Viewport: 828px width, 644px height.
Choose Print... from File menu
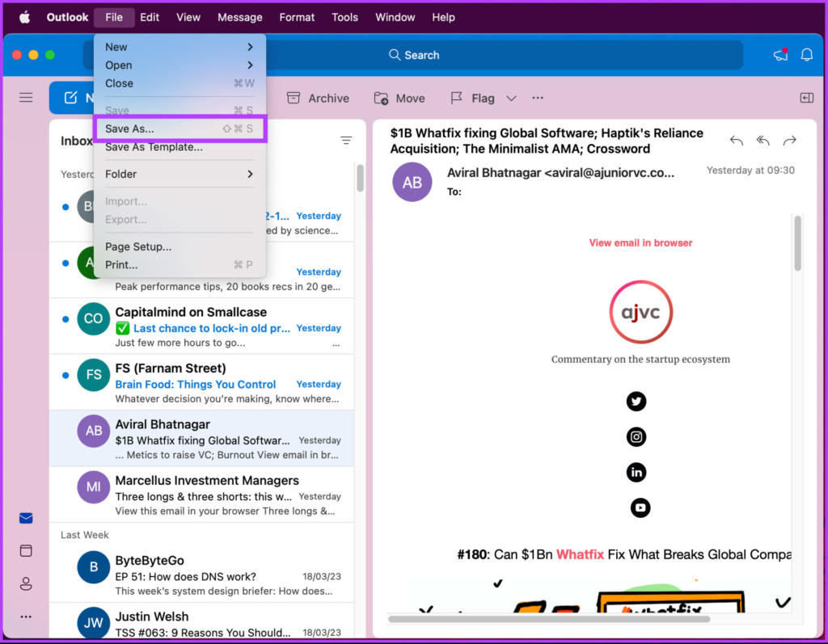[x=179, y=265]
